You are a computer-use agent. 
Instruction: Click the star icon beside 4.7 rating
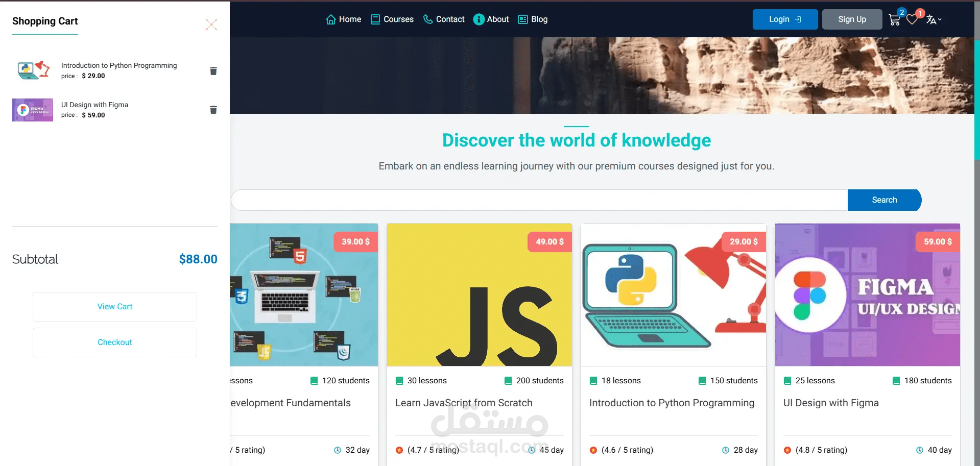pyautogui.click(x=399, y=450)
